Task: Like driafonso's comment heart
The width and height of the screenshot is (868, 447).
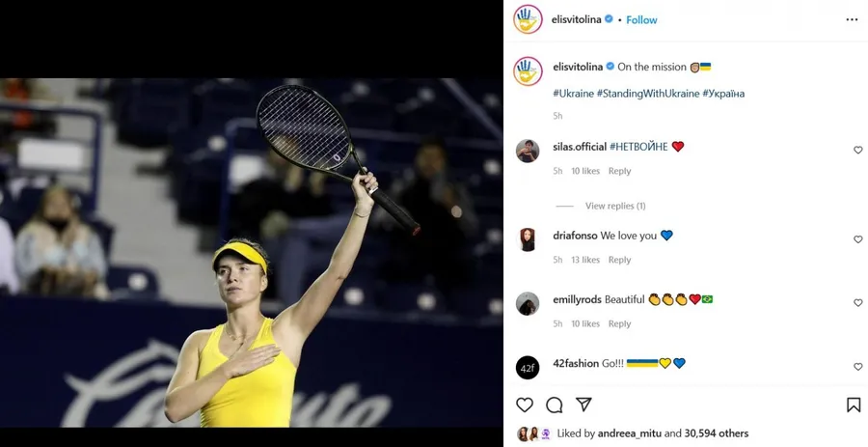Action: click(x=857, y=239)
